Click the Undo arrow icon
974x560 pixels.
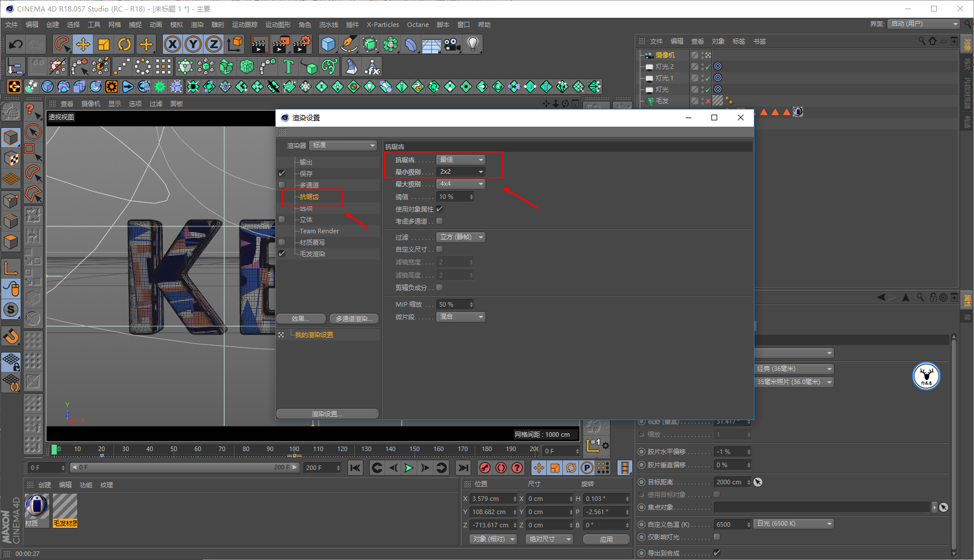16,44
